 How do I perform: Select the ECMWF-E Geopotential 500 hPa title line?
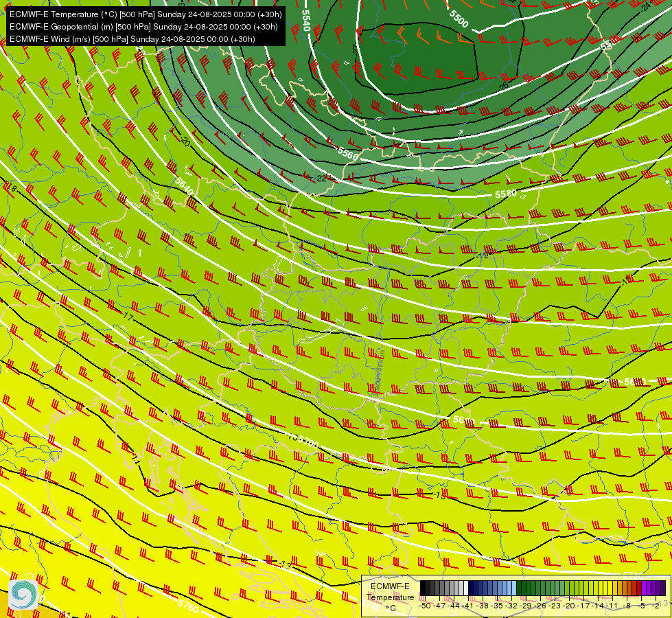coord(143,27)
